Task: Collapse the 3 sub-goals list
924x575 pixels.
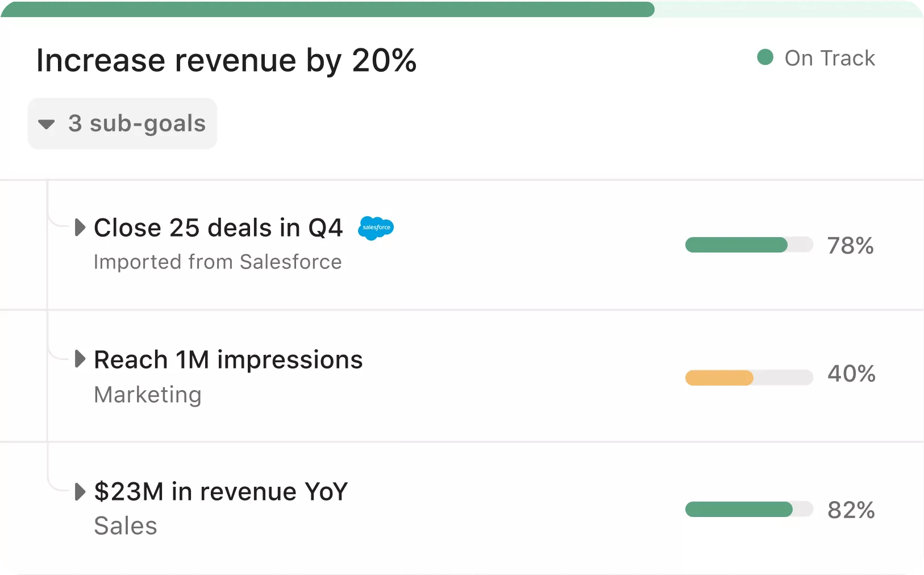Action: 122,123
